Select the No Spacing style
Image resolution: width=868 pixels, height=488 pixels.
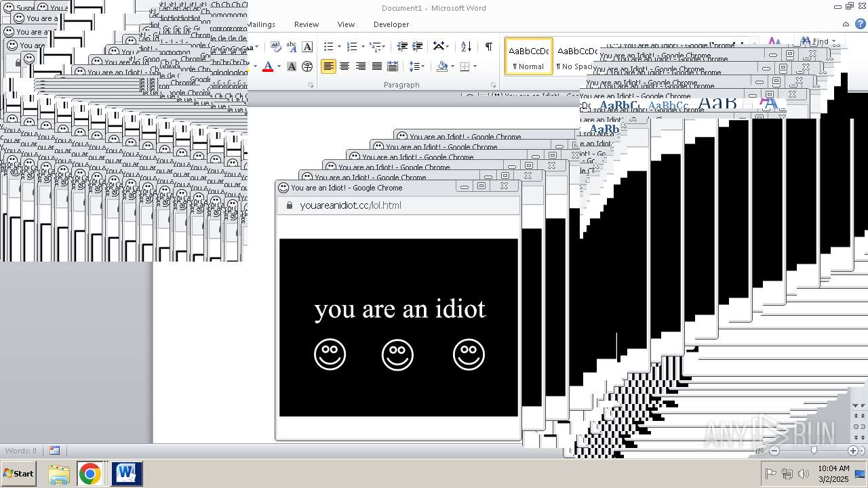576,56
